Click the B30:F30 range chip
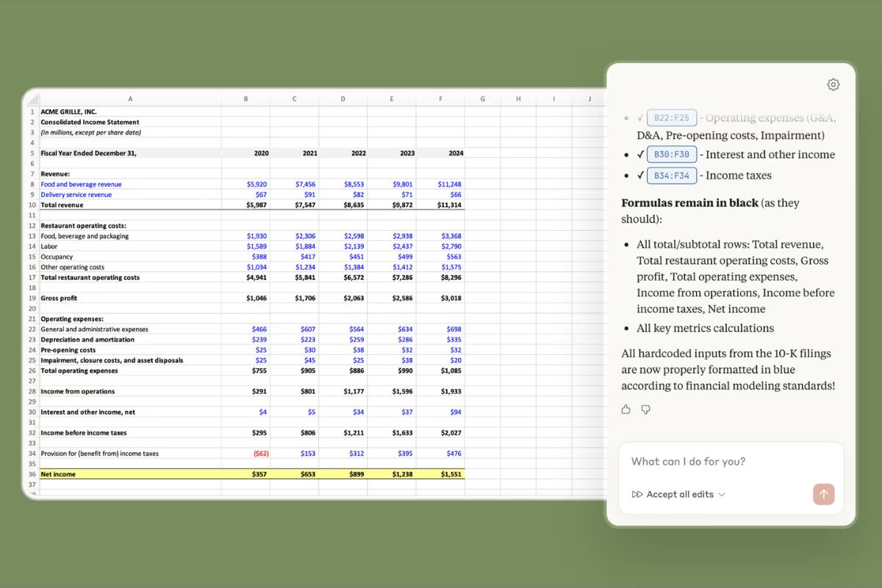 (x=672, y=154)
